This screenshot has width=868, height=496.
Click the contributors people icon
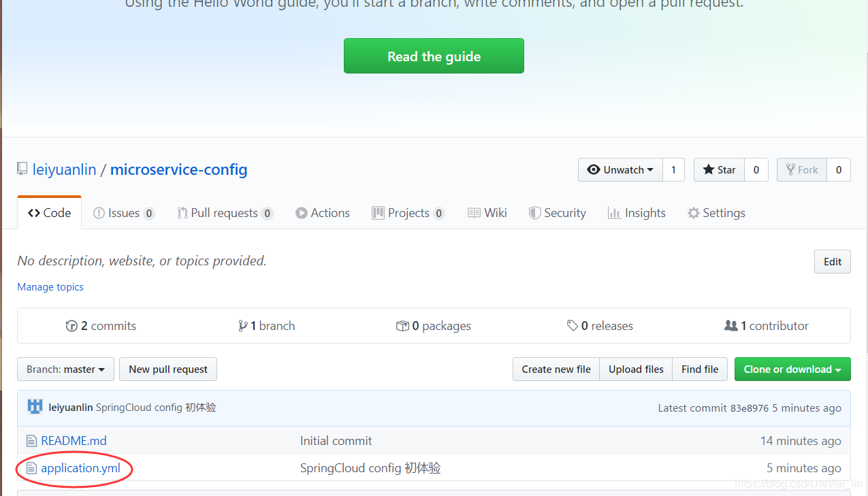tap(731, 326)
